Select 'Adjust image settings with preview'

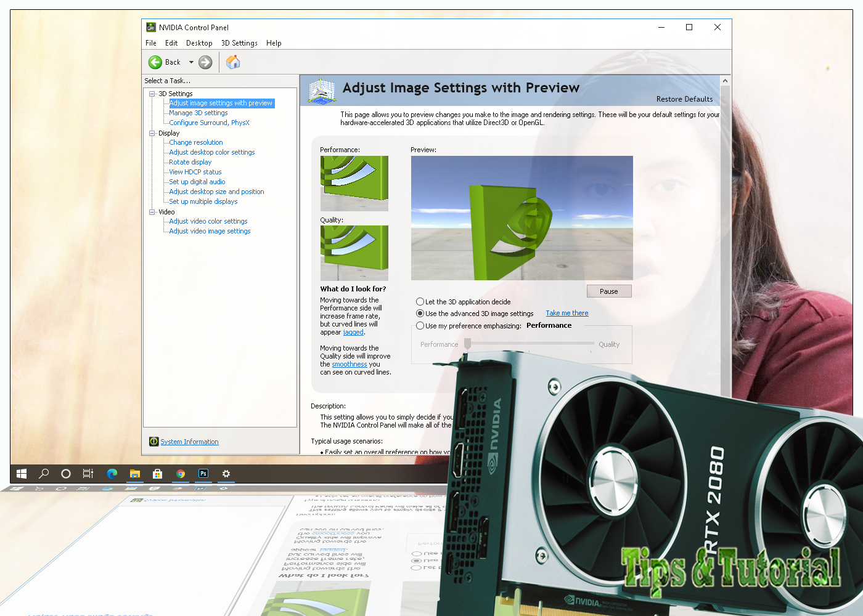[221, 103]
